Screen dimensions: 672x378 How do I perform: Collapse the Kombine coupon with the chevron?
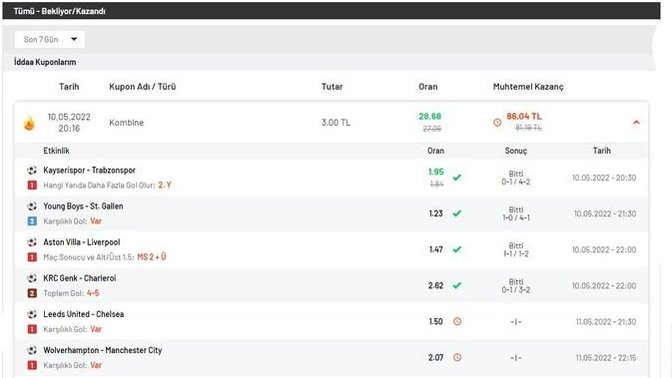636,123
